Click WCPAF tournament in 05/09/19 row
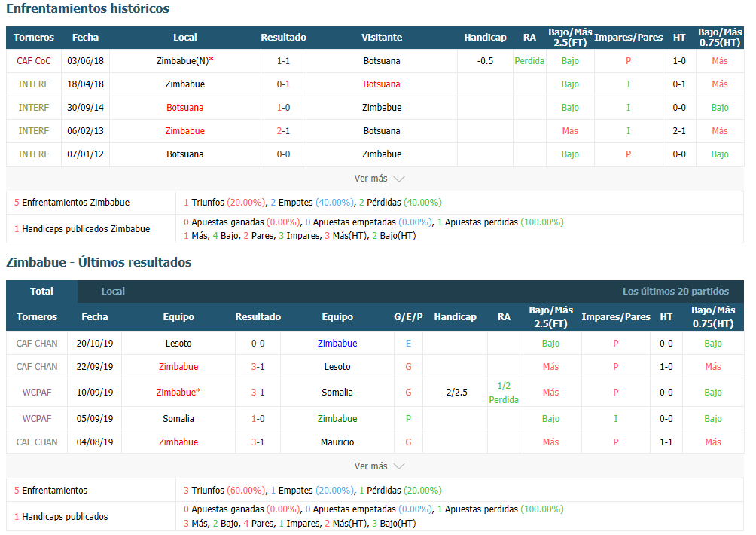 point(37,419)
